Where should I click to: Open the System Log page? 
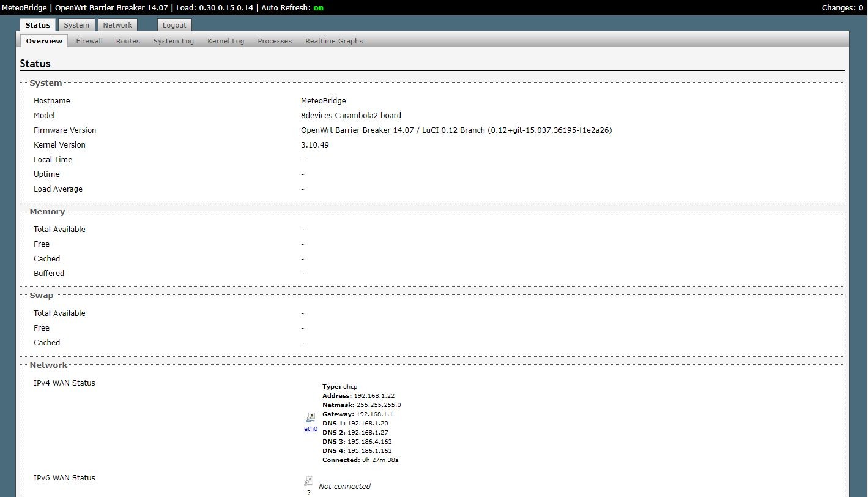click(173, 41)
